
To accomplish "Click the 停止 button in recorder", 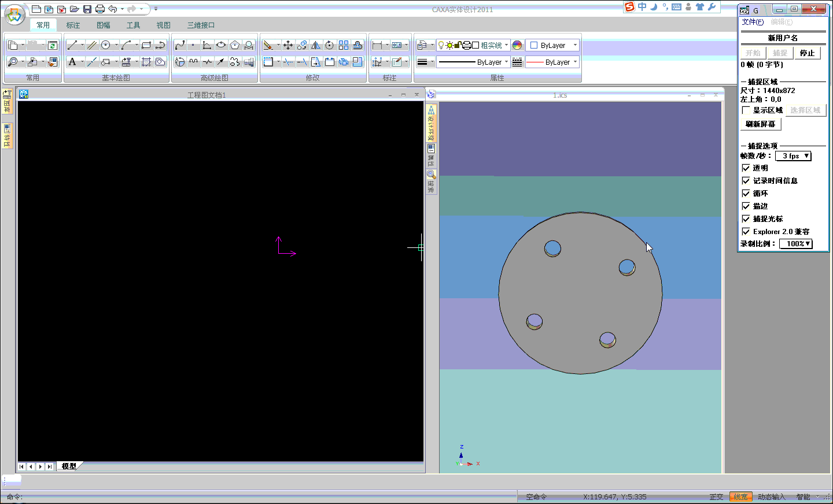I will coord(807,53).
